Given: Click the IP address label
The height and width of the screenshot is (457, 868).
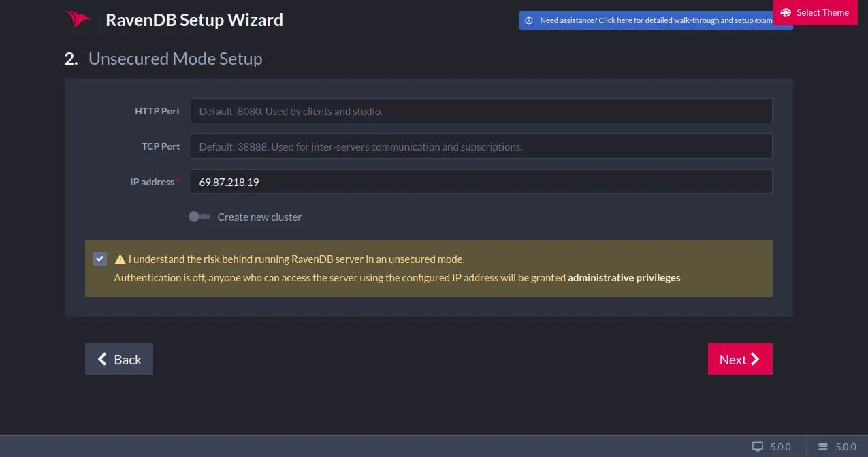Looking at the screenshot, I should tap(153, 182).
